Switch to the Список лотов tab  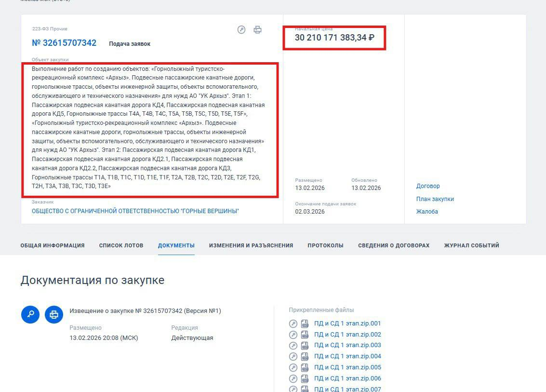pyautogui.click(x=121, y=245)
